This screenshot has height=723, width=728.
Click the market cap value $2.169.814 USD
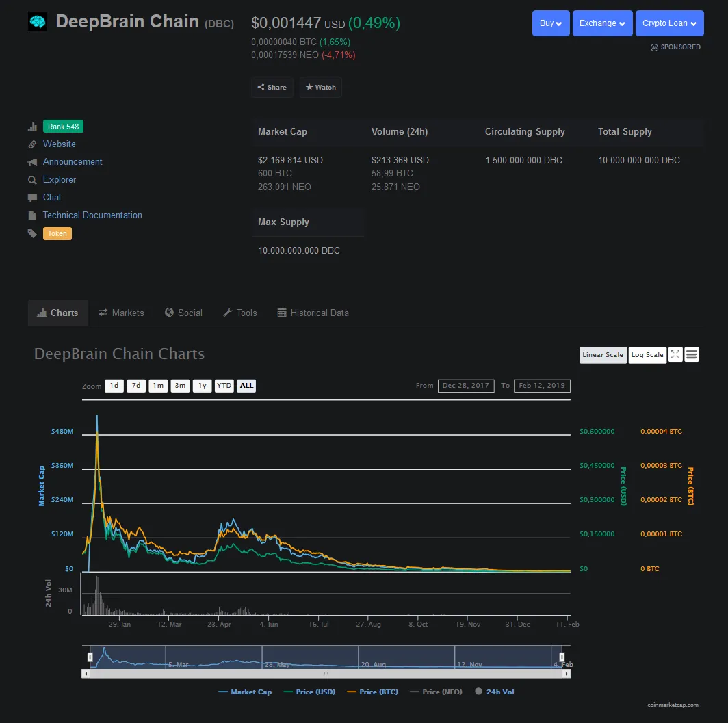point(290,161)
